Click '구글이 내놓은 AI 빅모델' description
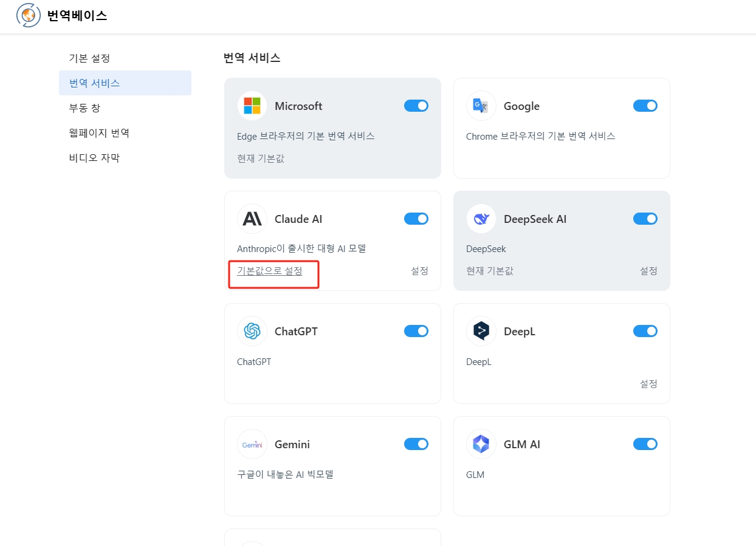The width and height of the screenshot is (756, 546). coord(285,474)
